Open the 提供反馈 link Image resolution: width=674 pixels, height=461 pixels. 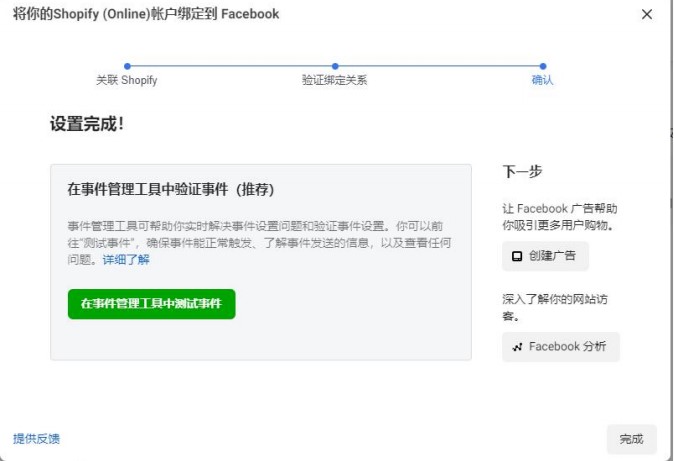pyautogui.click(x=37, y=439)
